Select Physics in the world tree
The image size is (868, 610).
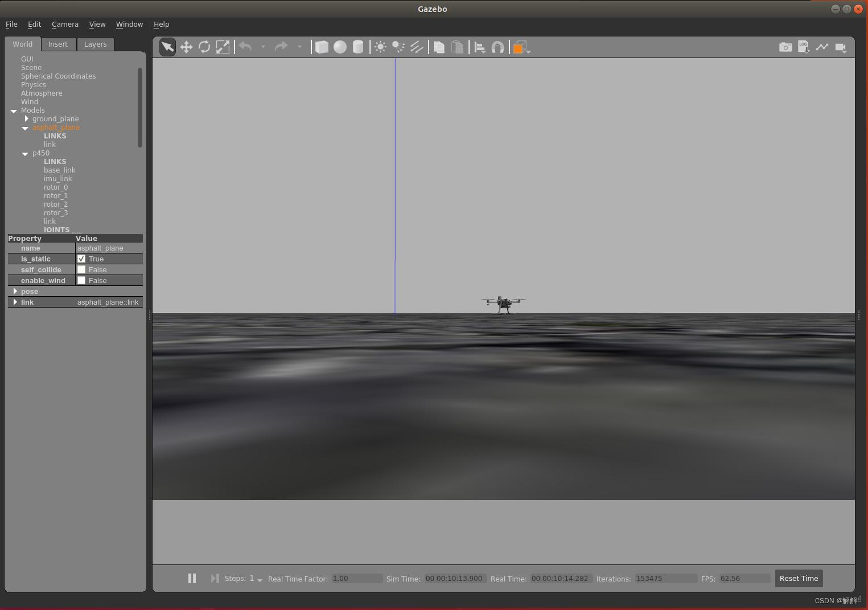(x=34, y=84)
